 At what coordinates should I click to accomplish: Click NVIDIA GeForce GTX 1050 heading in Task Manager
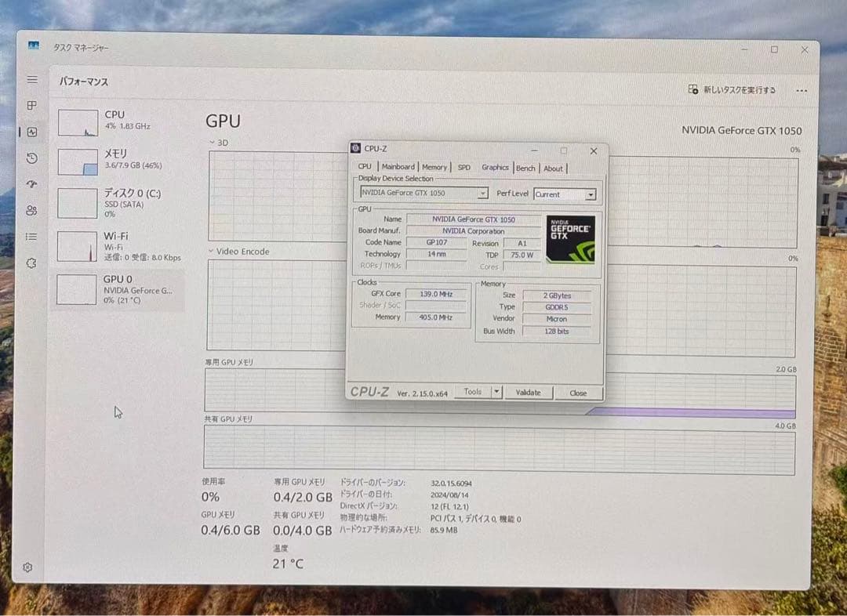[x=741, y=130]
